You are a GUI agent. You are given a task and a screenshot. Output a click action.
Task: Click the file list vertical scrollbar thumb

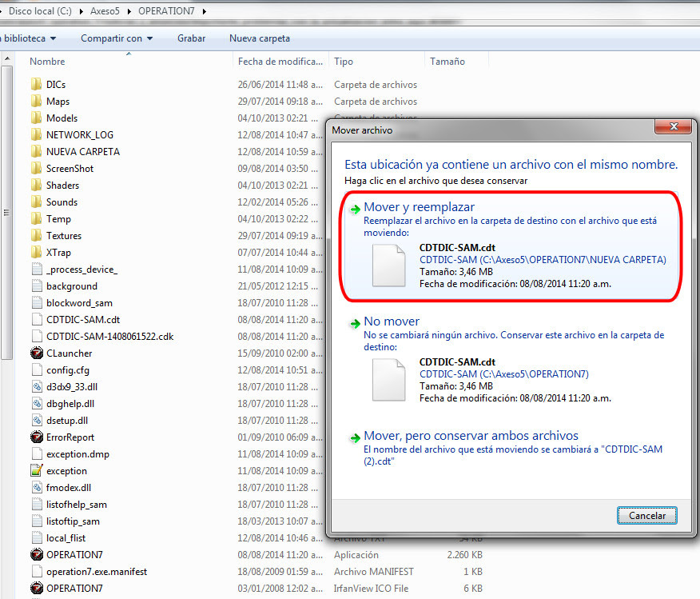[x=6, y=213]
